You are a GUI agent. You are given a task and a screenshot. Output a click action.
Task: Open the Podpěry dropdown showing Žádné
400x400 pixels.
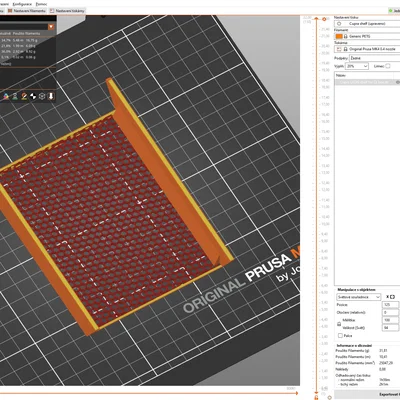pyautogui.click(x=374, y=58)
